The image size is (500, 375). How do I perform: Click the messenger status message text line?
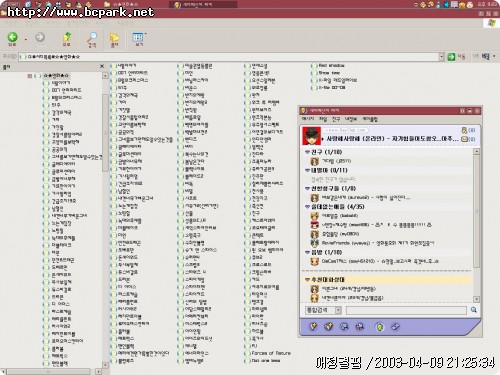coord(392,139)
